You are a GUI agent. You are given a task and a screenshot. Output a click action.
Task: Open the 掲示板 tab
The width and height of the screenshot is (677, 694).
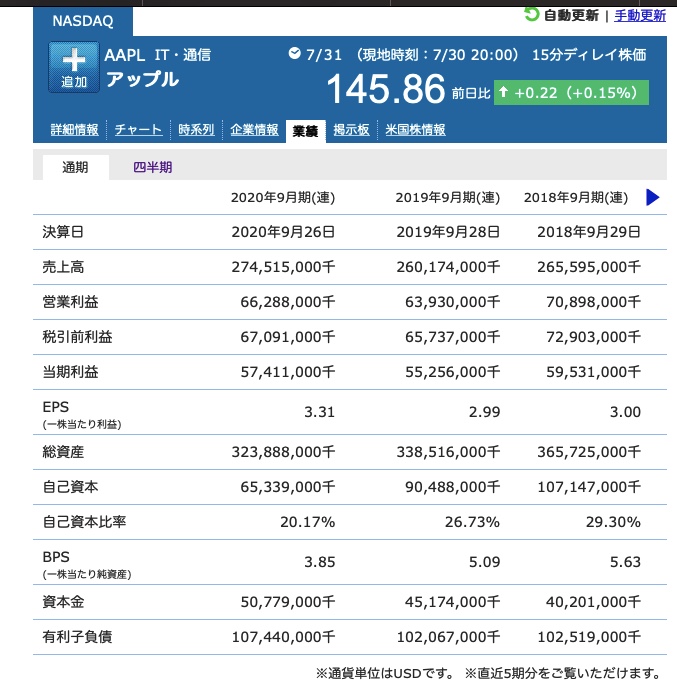pos(351,130)
